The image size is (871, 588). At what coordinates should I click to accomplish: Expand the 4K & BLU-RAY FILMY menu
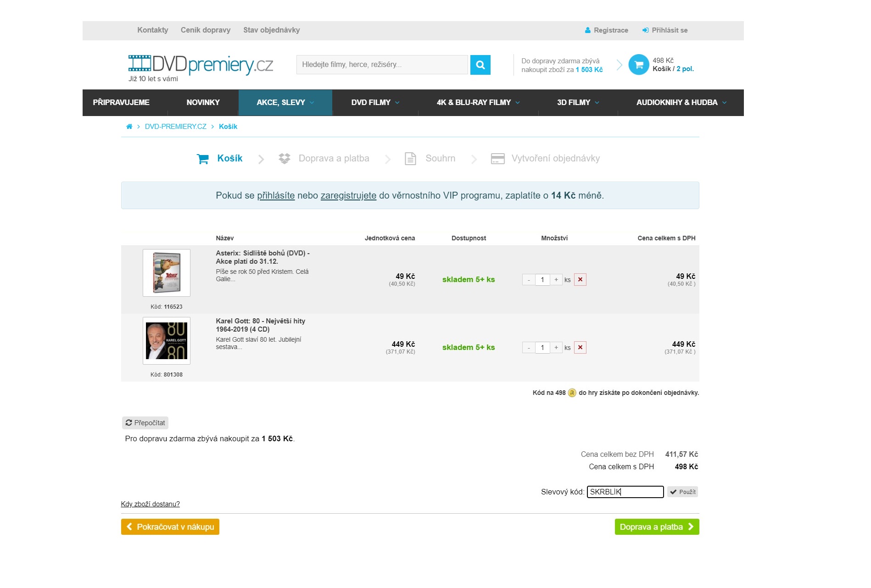(x=478, y=103)
